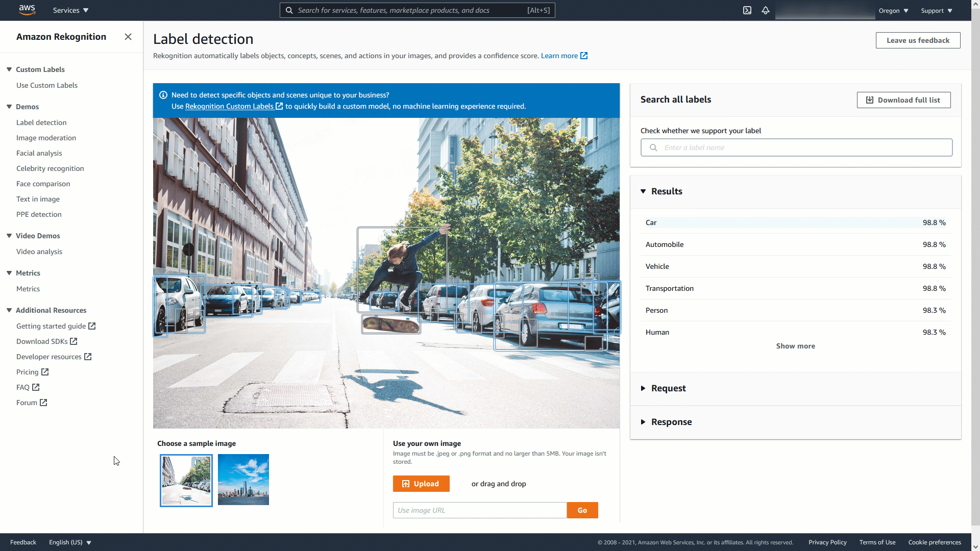The height and width of the screenshot is (551, 980).
Task: Open Text in image demo
Action: [38, 199]
